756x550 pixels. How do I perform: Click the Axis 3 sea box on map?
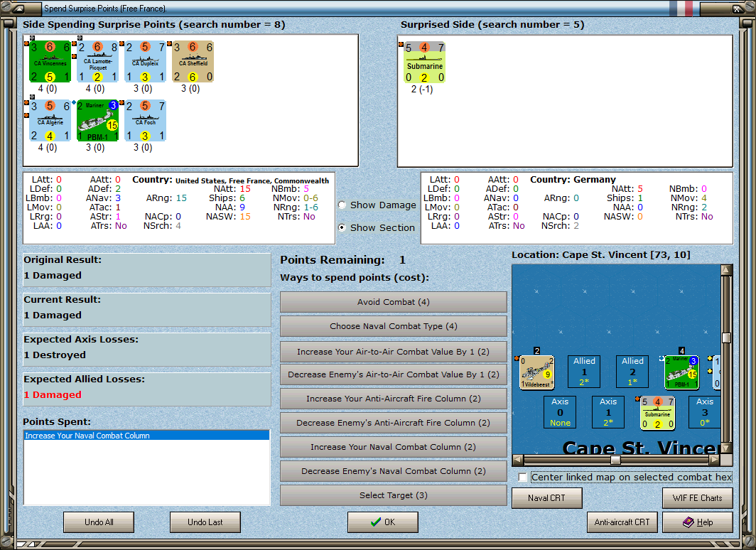coord(704,412)
